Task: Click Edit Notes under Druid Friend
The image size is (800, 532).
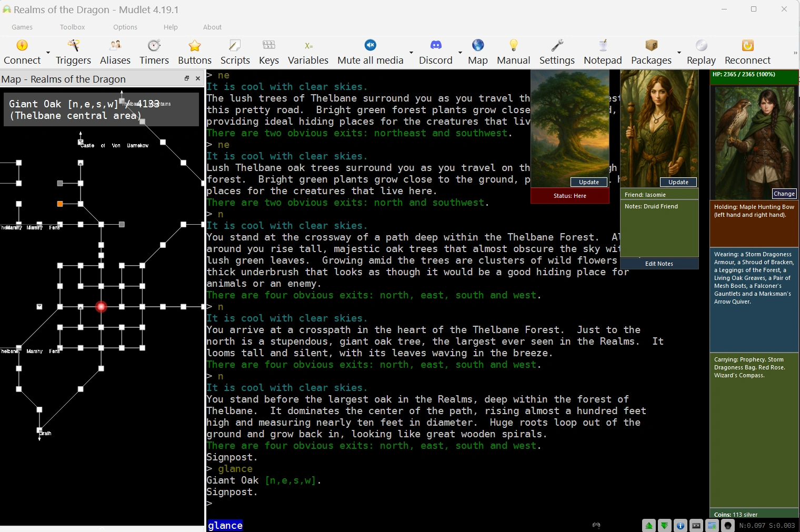Action: [659, 264]
